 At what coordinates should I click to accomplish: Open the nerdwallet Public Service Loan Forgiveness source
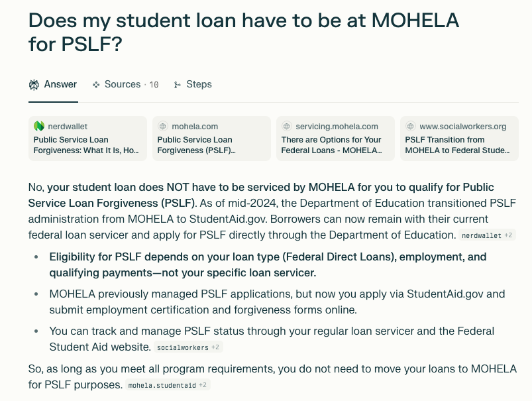[x=87, y=139]
